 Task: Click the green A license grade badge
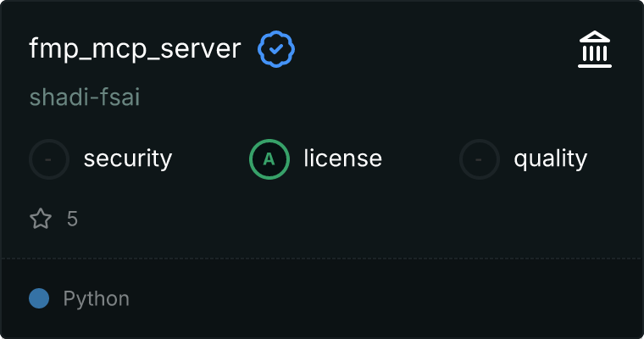(x=269, y=158)
